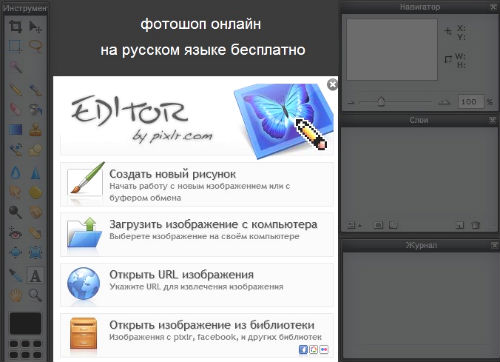Select the Dodge tool
The image size is (500, 362).
tap(15, 212)
